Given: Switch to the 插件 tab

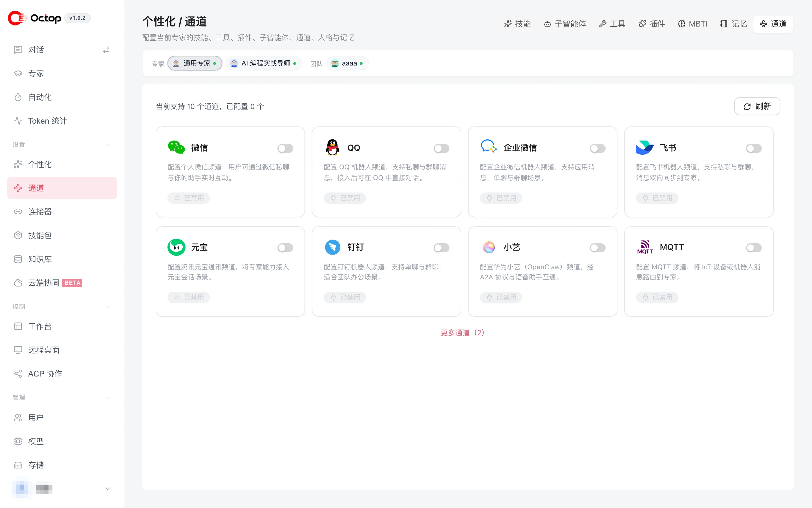Looking at the screenshot, I should 652,24.
